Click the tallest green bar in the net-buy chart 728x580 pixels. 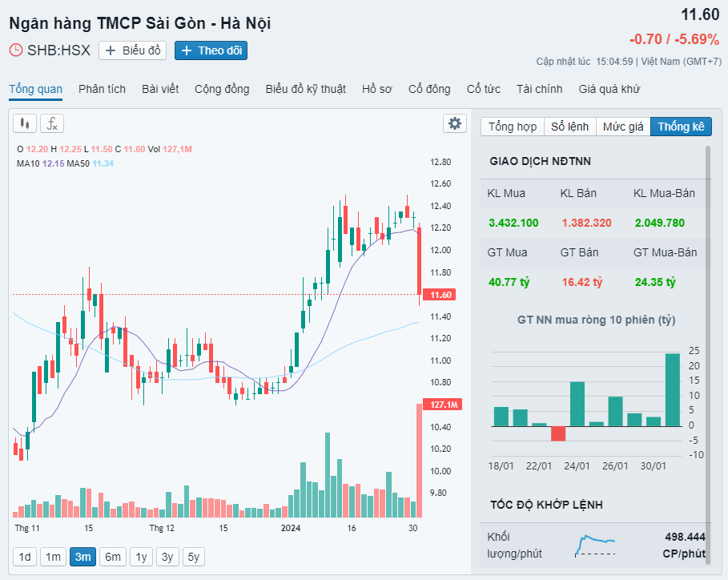pos(672,390)
